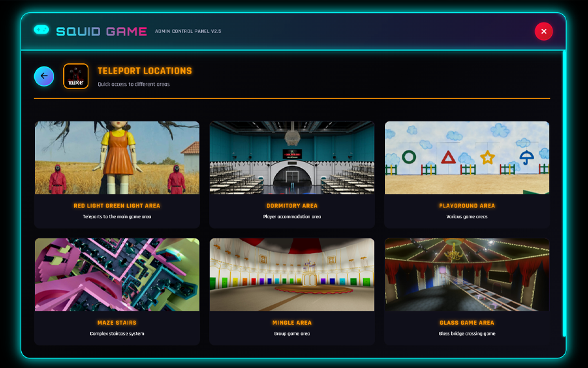Image resolution: width=588 pixels, height=368 pixels.
Task: Open the Dormitory Area thumbnail image
Action: pyautogui.click(x=292, y=158)
